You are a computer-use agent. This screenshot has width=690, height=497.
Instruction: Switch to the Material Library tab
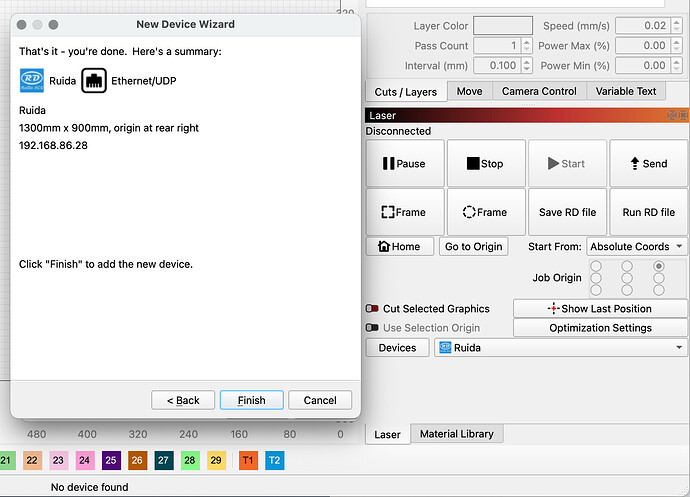click(x=457, y=434)
